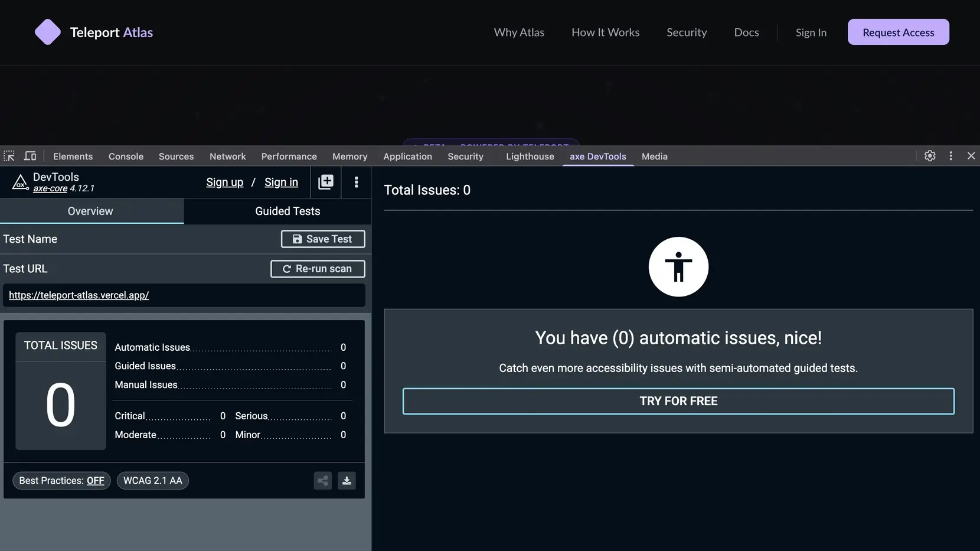Click the TOTAL ISSUES heading
This screenshot has height=551, width=980.
point(61,345)
